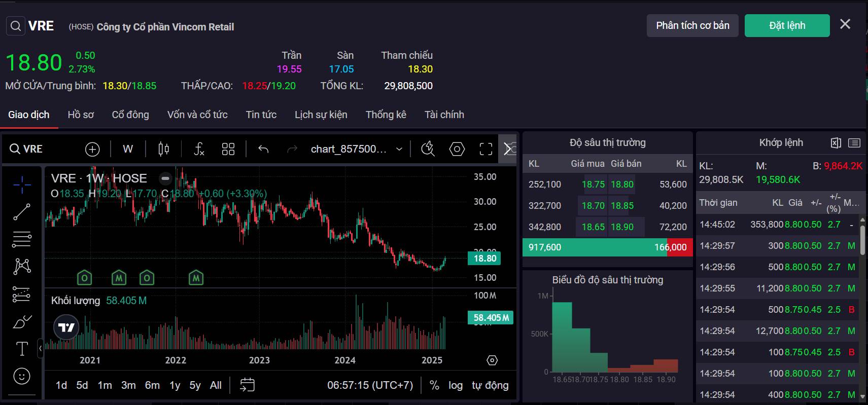Open the Hồ sơ tab

(81, 115)
